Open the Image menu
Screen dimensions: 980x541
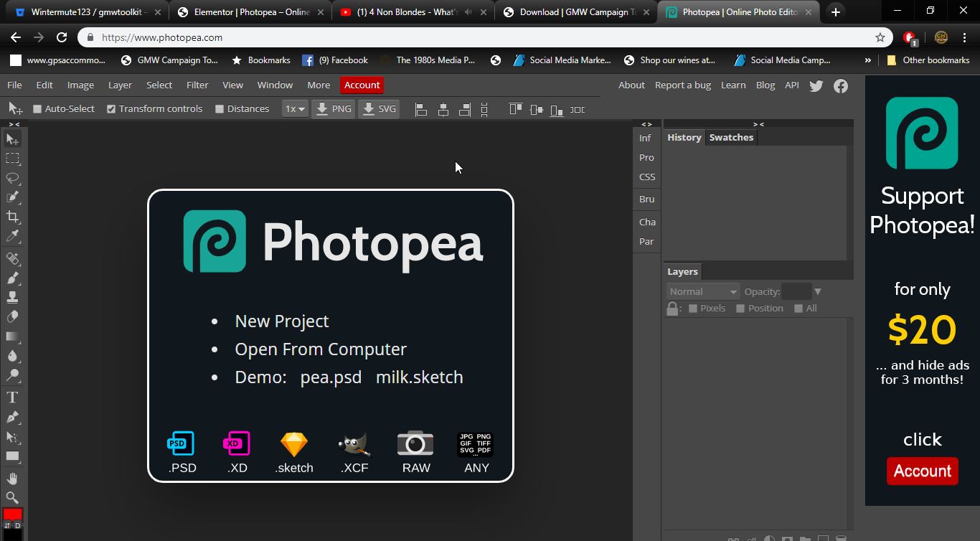[x=80, y=85]
